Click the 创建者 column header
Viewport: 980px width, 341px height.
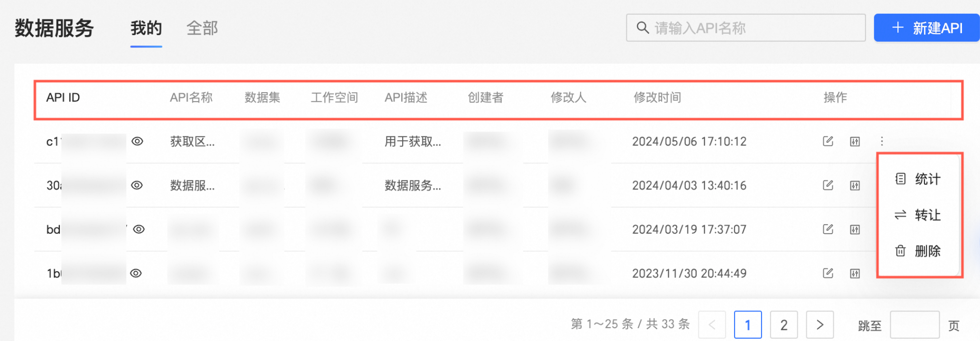pyautogui.click(x=485, y=97)
